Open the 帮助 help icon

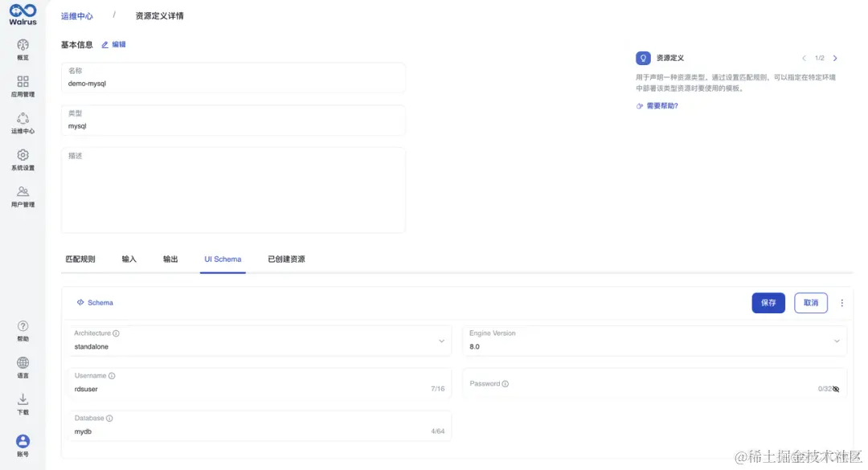(x=23, y=326)
